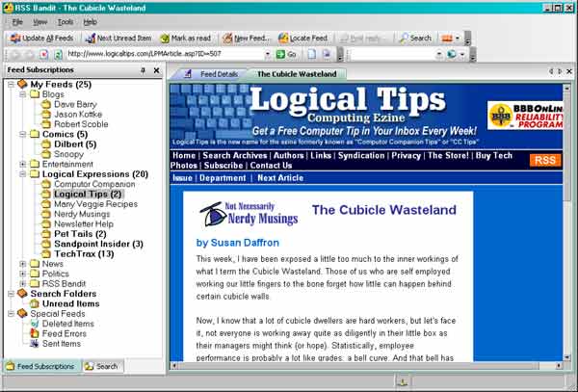This screenshot has width=578, height=392.
Task: Collapse the Search Folders node
Action: pyautogui.click(x=11, y=294)
